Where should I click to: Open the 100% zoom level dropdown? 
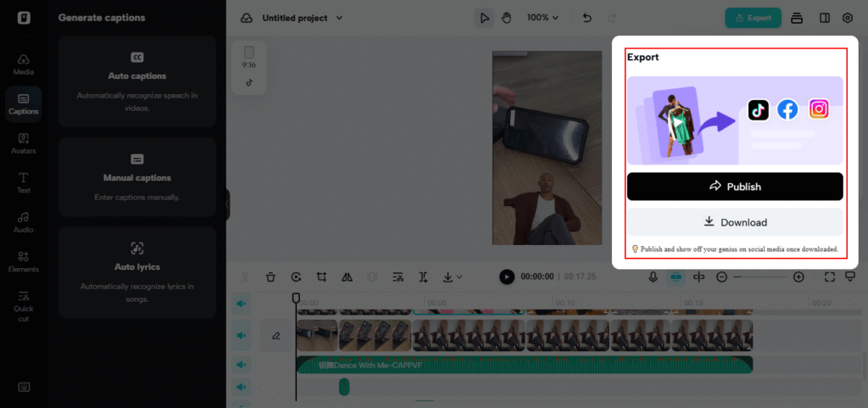542,18
